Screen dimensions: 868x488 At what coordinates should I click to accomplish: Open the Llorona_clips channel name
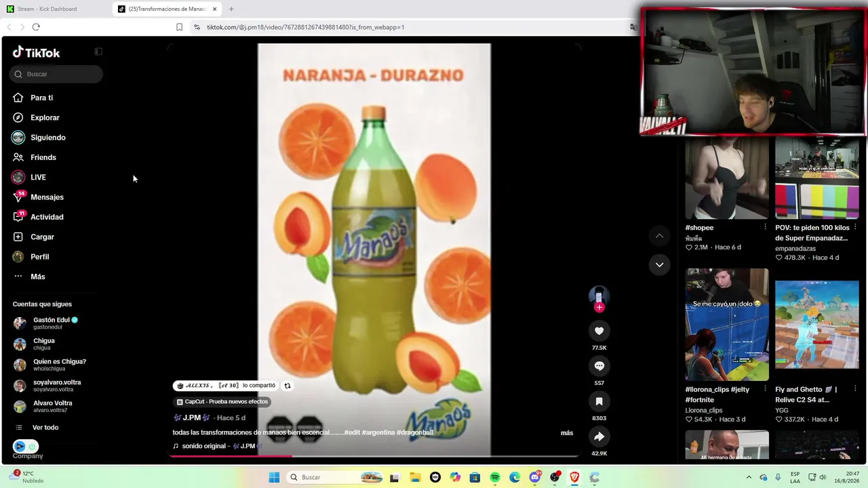pyautogui.click(x=704, y=410)
